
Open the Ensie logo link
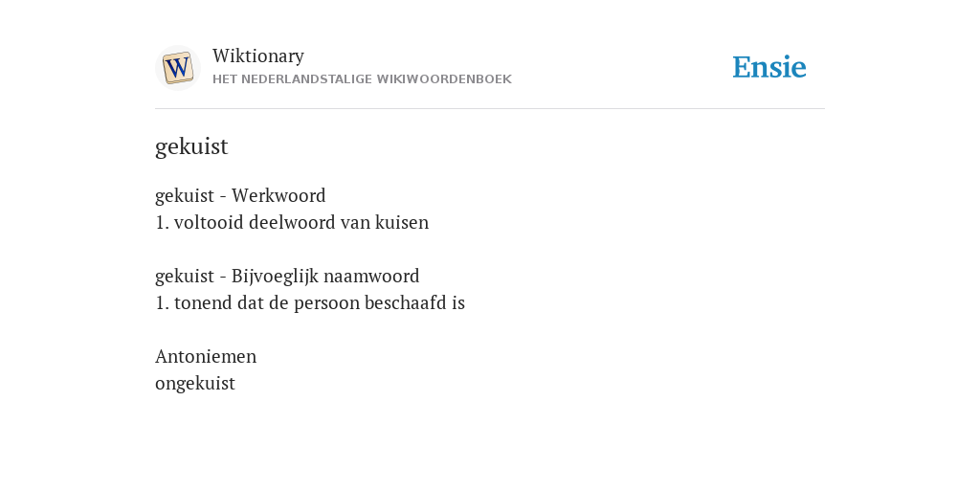tap(769, 67)
